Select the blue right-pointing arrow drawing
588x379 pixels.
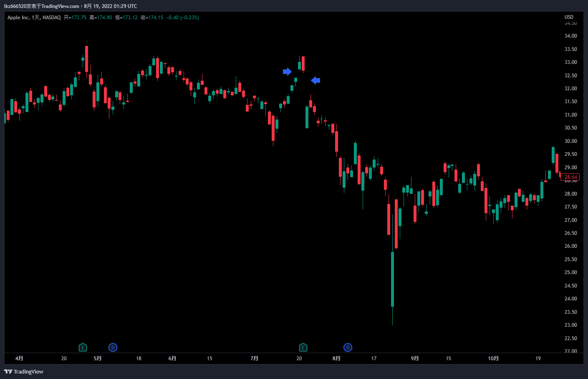pyautogui.click(x=287, y=71)
